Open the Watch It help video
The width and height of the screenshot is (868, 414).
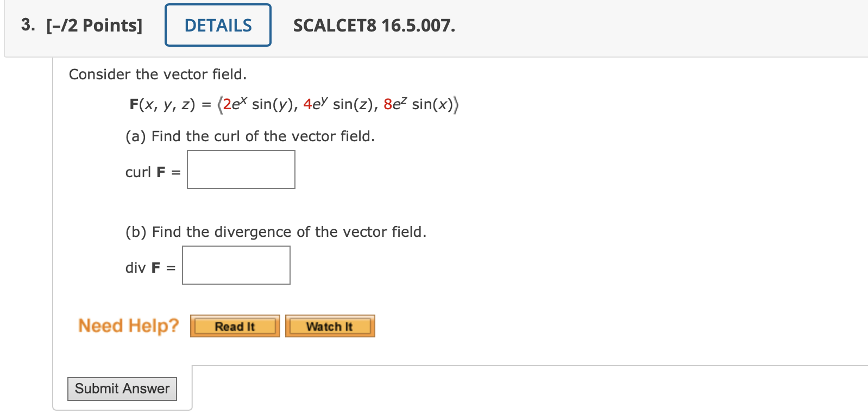(x=330, y=326)
